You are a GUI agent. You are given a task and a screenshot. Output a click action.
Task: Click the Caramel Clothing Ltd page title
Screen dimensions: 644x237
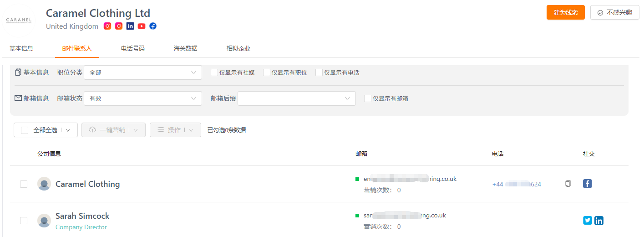click(x=98, y=13)
